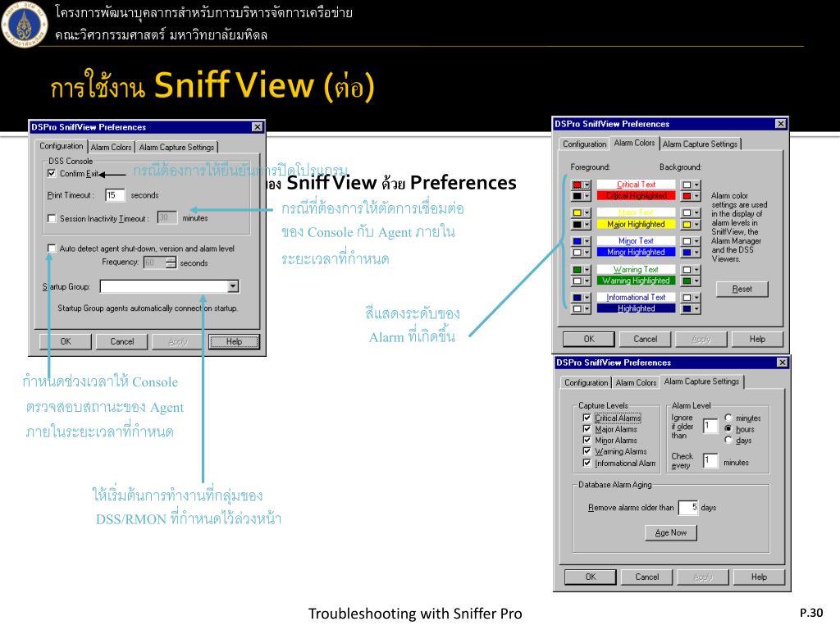Viewport: 840px width, 630px height.
Task: Open Alarm Colors tab in Alarm Capture Settings dialog
Action: pyautogui.click(x=636, y=382)
